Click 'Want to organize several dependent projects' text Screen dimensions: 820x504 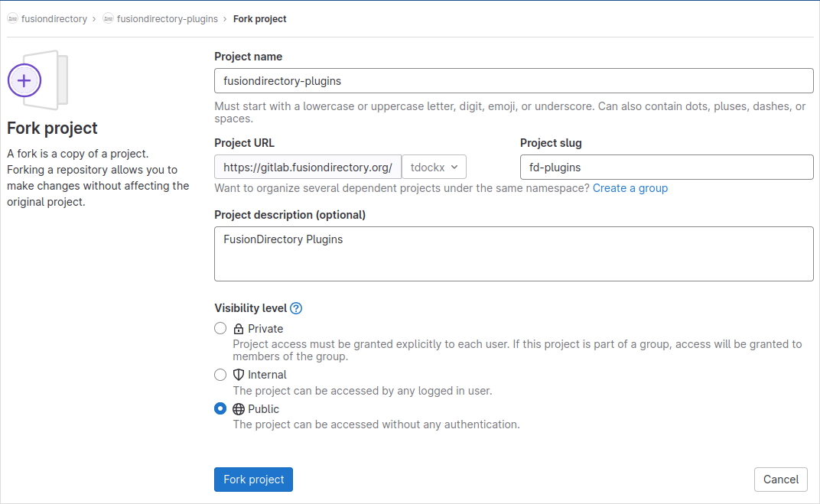402,188
